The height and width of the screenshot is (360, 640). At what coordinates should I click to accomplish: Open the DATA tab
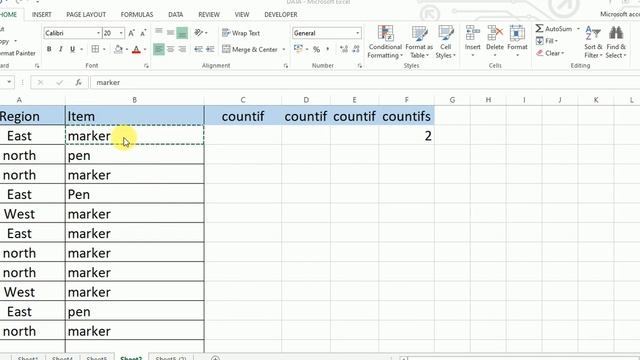[x=176, y=14]
